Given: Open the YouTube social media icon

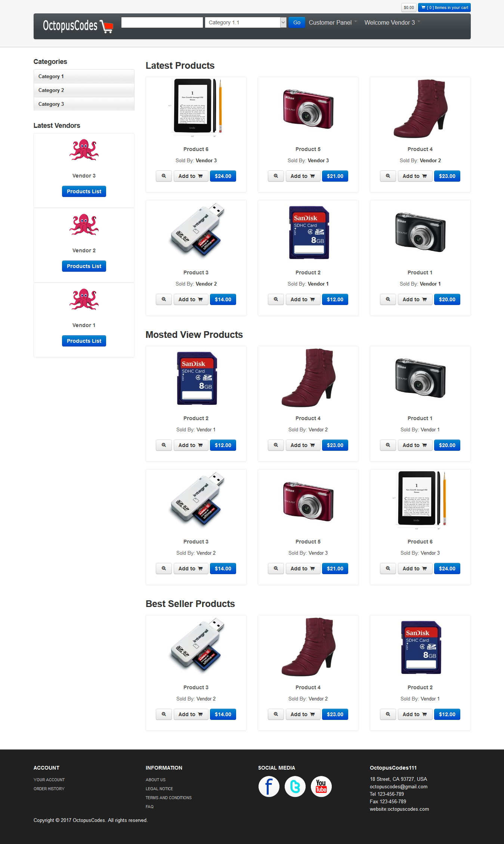Looking at the screenshot, I should tap(321, 786).
